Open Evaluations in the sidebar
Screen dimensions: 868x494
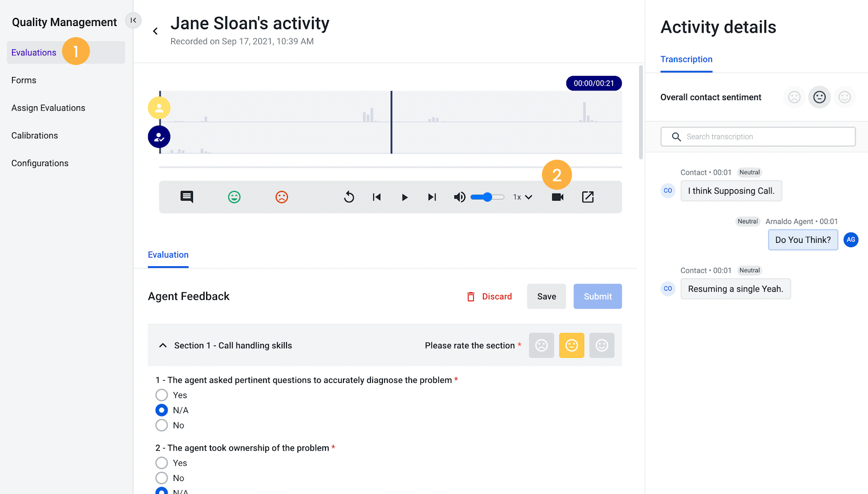66,53
